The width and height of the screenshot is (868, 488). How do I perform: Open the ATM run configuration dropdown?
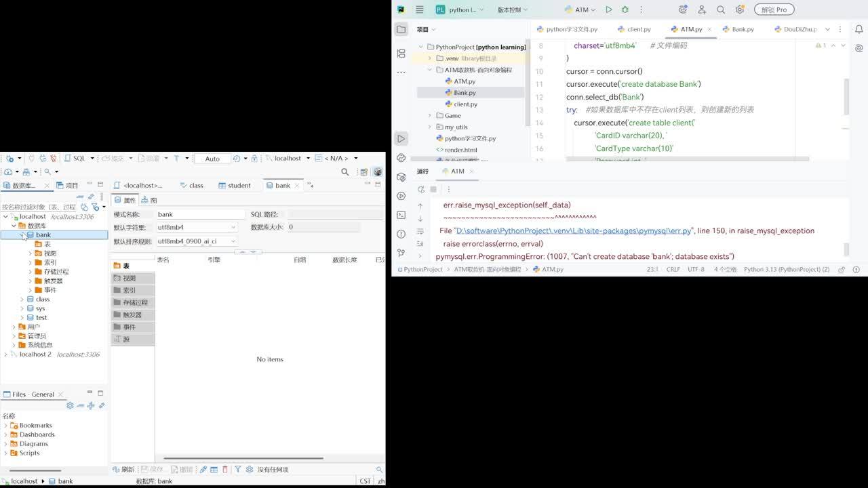pos(593,10)
